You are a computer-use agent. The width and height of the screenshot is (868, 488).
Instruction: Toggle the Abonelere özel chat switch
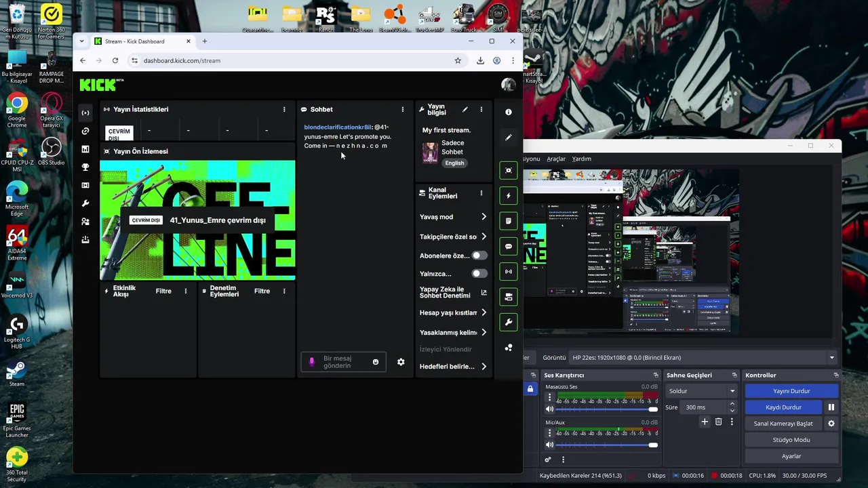click(479, 256)
